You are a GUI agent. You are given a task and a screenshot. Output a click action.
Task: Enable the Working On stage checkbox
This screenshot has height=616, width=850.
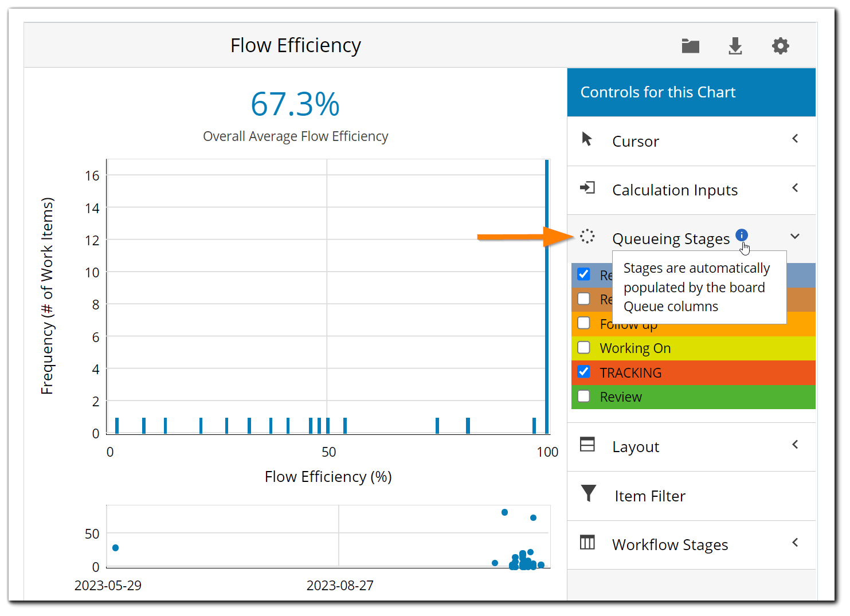tap(584, 348)
